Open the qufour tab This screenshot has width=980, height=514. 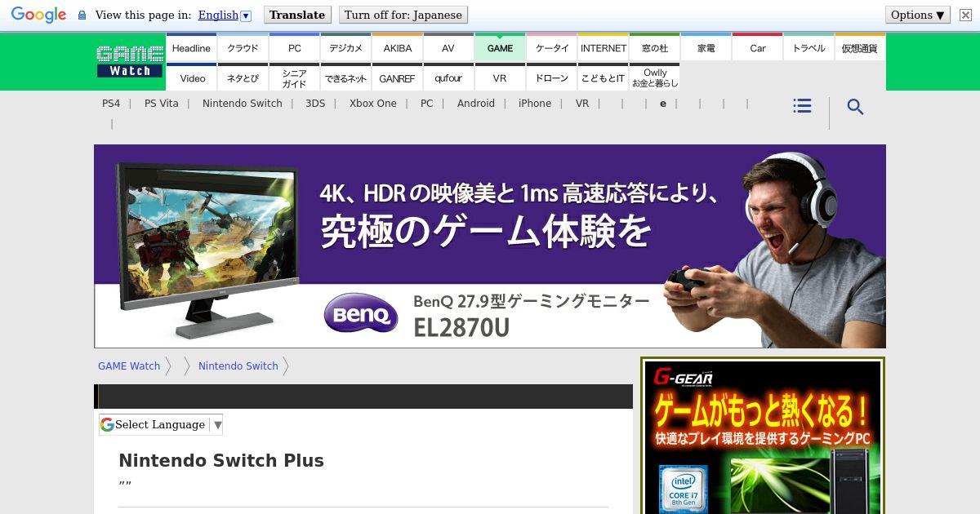[x=448, y=78]
